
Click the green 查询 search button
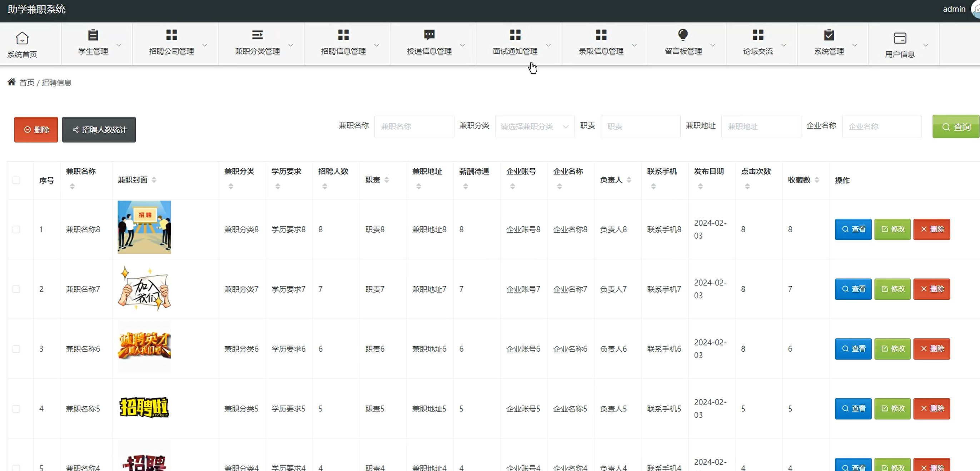click(956, 127)
